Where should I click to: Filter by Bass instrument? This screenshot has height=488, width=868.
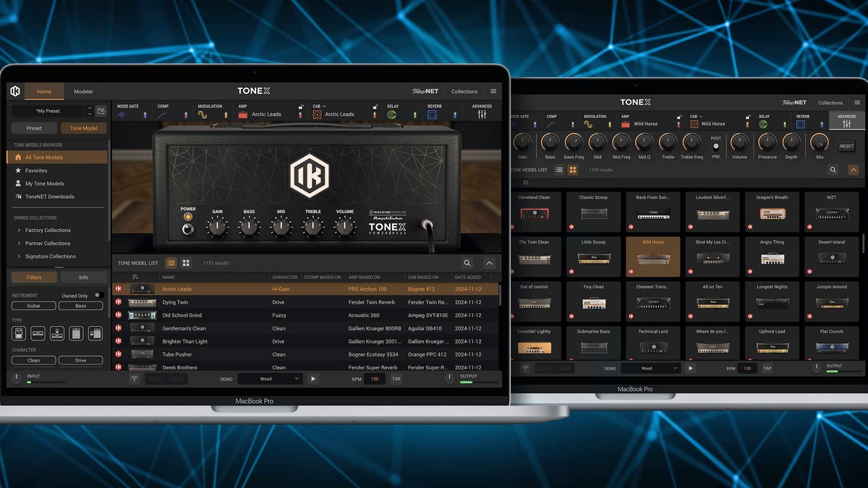tap(80, 306)
